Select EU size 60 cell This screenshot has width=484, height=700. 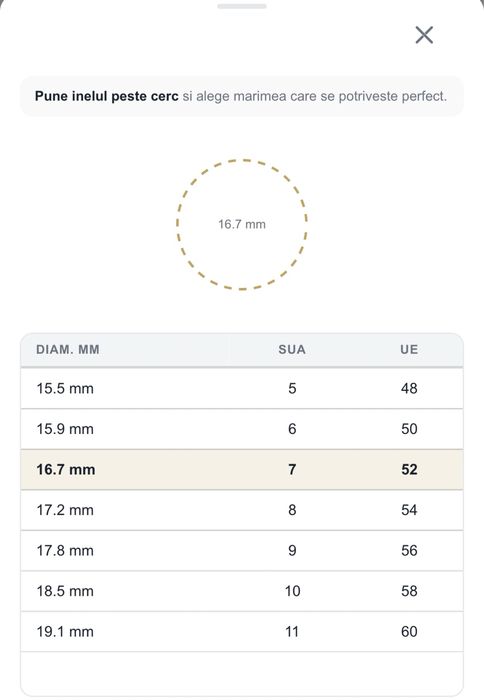click(409, 632)
